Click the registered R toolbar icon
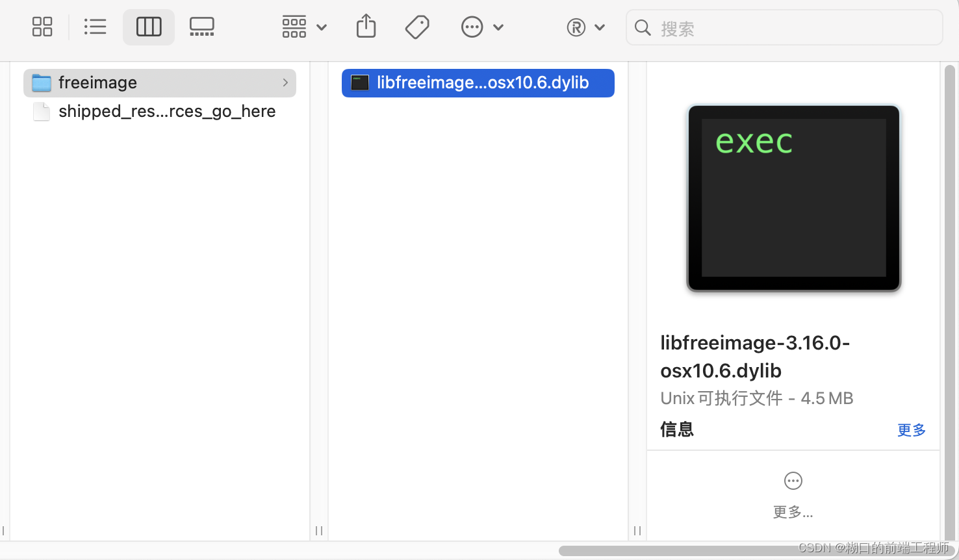This screenshot has height=560, width=959. click(x=576, y=27)
